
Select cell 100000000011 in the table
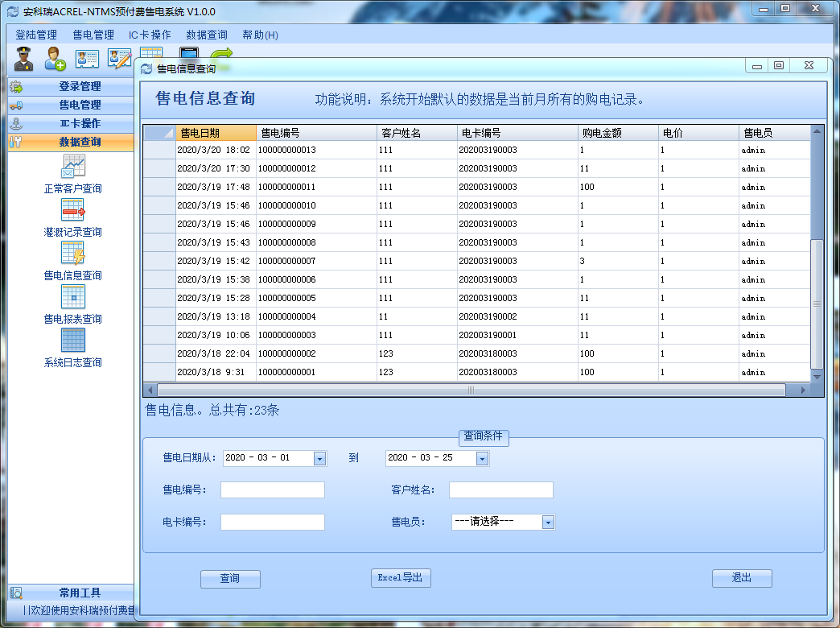click(x=316, y=187)
